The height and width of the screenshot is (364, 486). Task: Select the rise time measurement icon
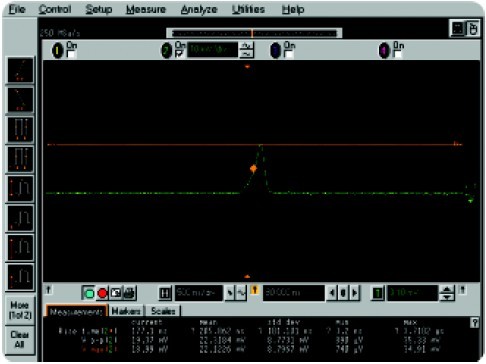coord(20,70)
